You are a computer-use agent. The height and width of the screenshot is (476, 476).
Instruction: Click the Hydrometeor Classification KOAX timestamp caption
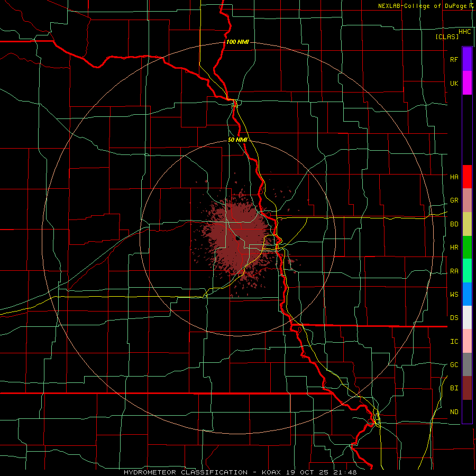tap(240, 472)
